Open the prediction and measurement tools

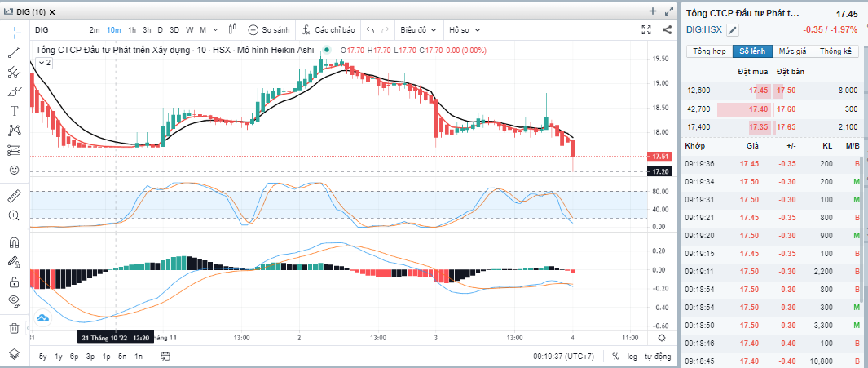[x=15, y=150]
